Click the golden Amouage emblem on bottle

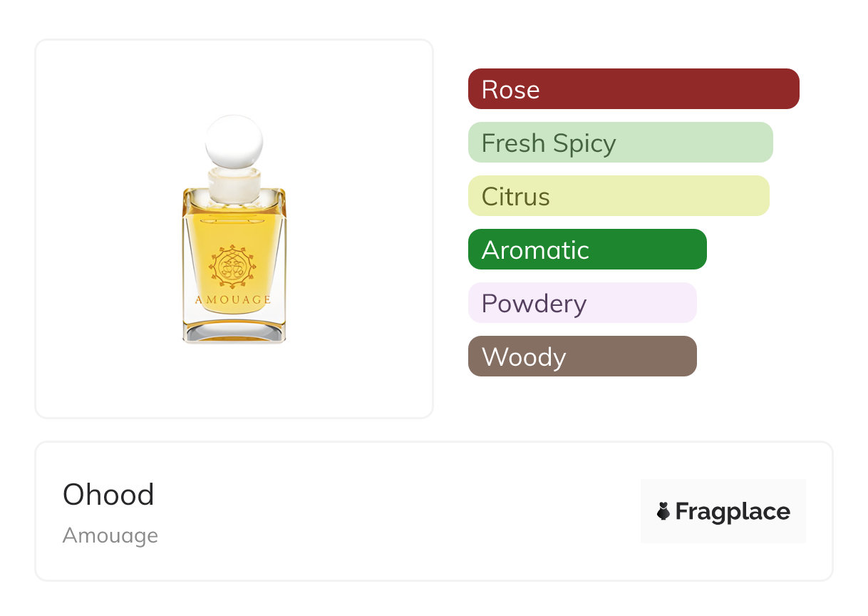point(232,267)
